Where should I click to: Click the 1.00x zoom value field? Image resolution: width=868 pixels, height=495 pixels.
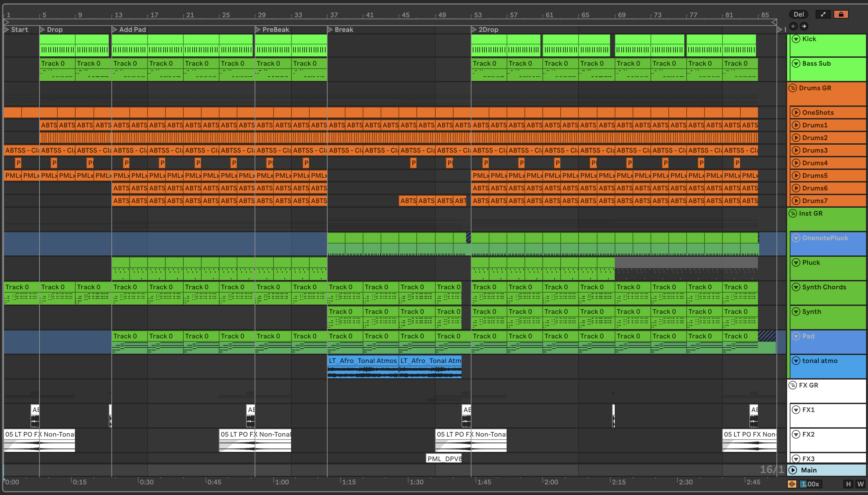click(x=810, y=484)
